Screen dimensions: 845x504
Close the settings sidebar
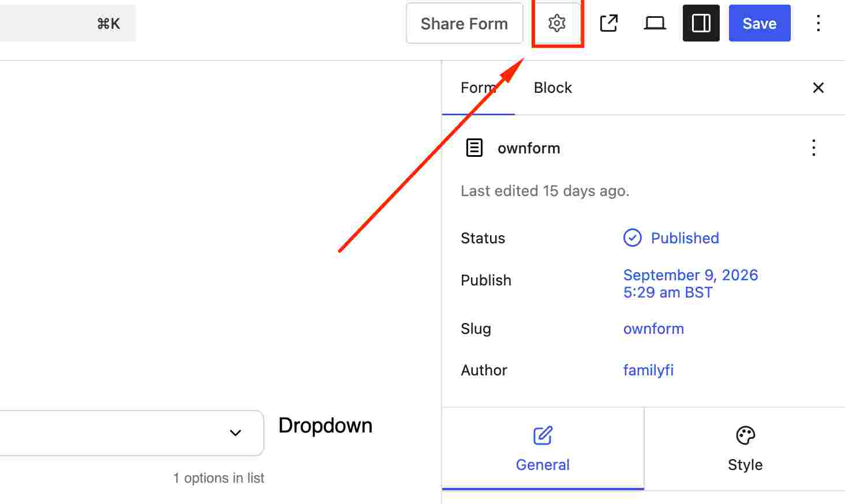point(818,88)
